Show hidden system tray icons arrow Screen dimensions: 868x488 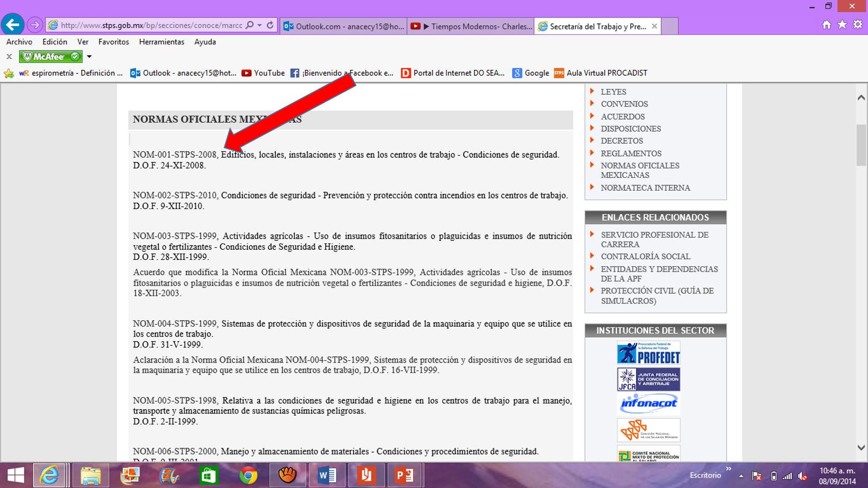click(x=741, y=476)
